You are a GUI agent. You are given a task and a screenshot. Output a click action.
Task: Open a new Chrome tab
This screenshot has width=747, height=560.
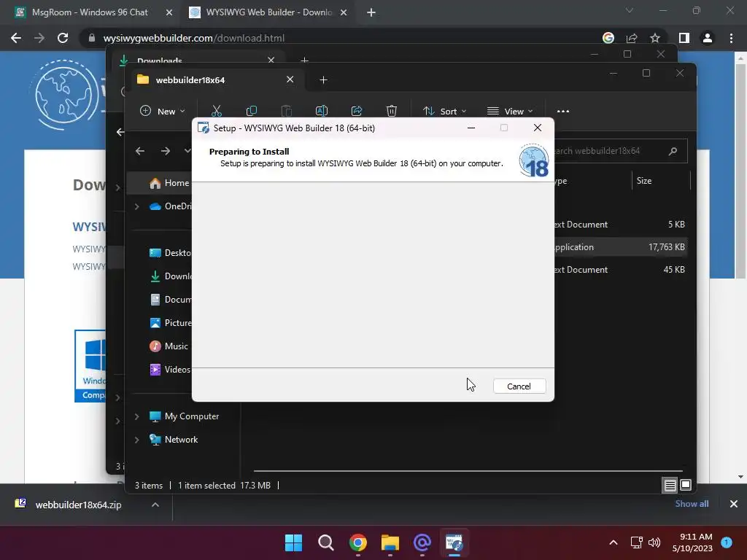tap(371, 13)
